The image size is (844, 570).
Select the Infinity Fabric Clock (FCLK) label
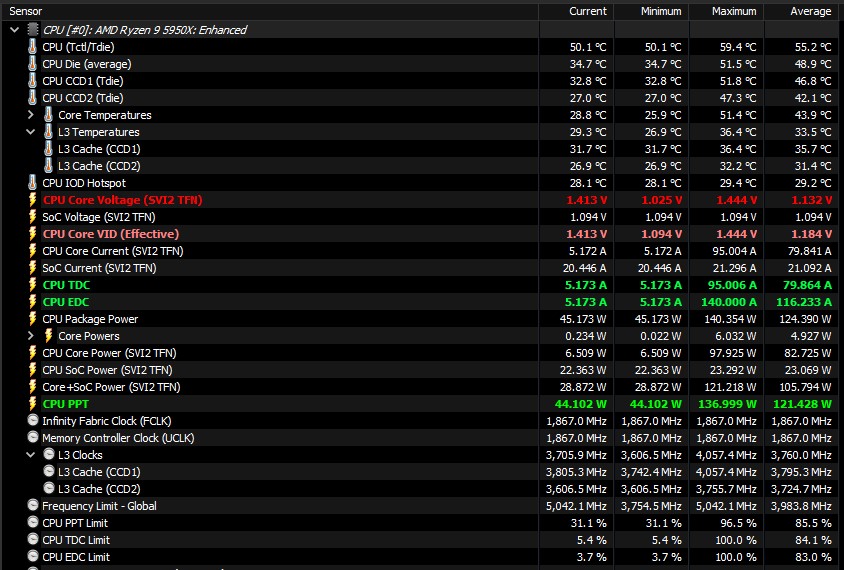[x=107, y=421]
